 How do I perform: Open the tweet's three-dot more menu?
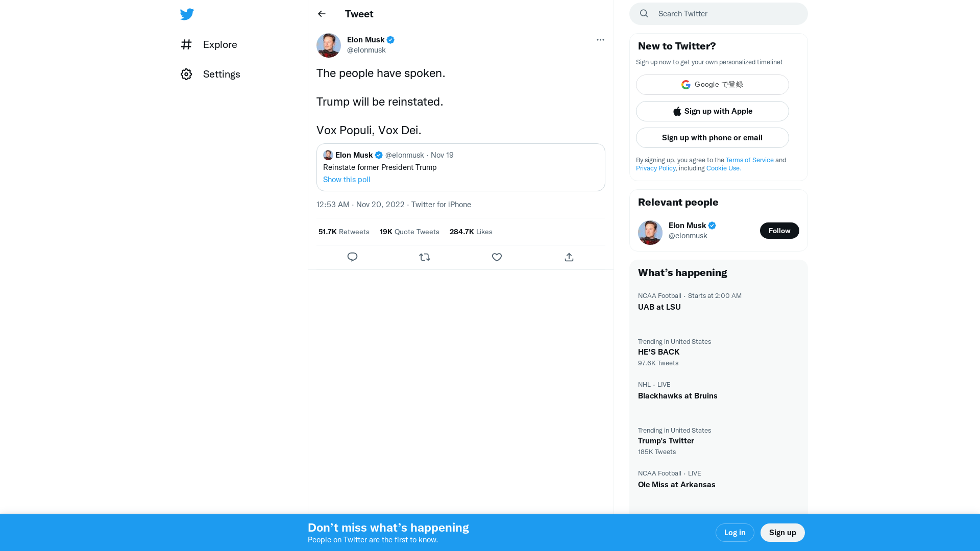tap(600, 40)
